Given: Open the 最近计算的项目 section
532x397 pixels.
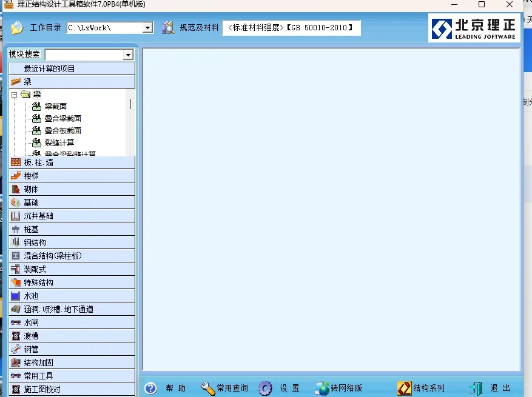Looking at the screenshot, I should [x=72, y=68].
